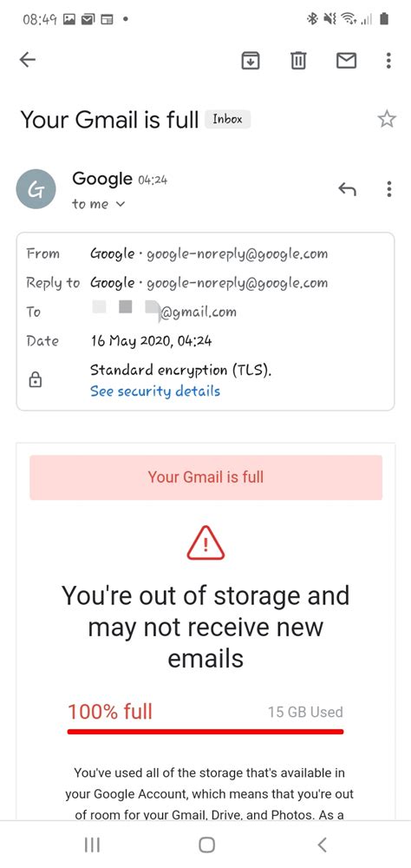Star the Your Gmail is full email
This screenshot has height=868, width=411.
[x=387, y=119]
